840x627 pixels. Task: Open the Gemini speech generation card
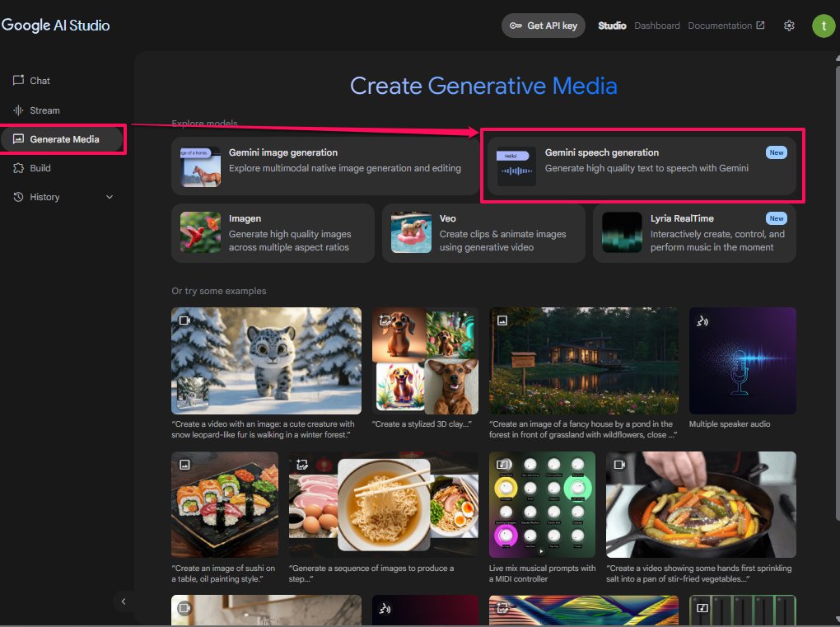[x=642, y=166]
